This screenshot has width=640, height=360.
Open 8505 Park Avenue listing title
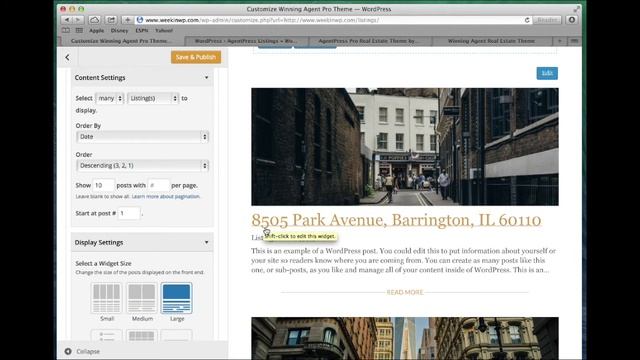click(x=396, y=220)
